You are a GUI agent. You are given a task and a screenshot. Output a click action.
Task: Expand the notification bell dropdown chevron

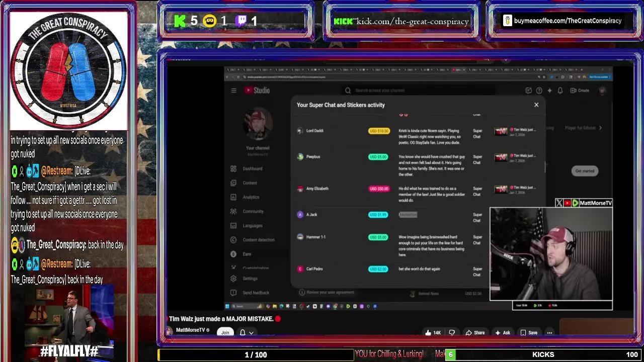pyautogui.click(x=251, y=333)
